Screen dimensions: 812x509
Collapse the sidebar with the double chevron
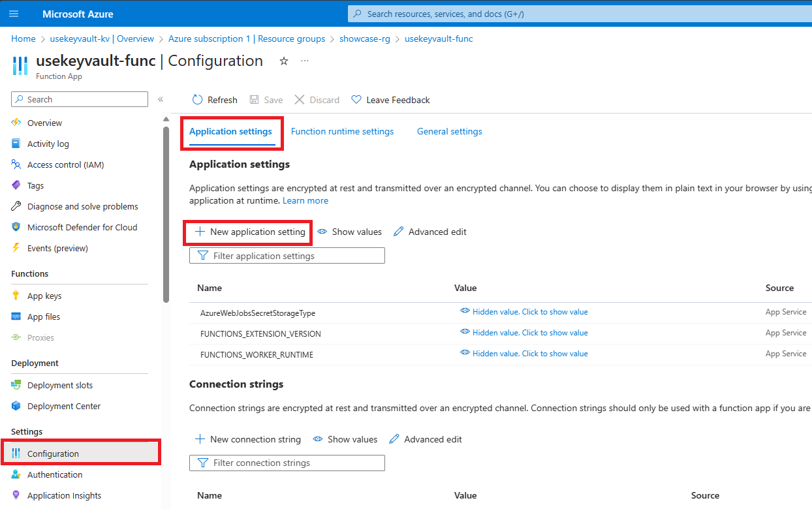click(x=161, y=99)
